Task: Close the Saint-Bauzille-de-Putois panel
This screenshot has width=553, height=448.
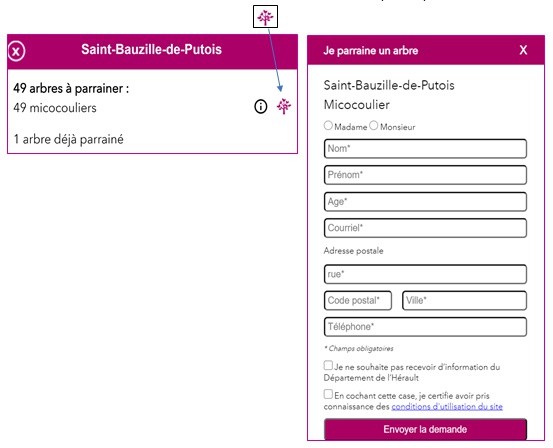Action: [16, 51]
